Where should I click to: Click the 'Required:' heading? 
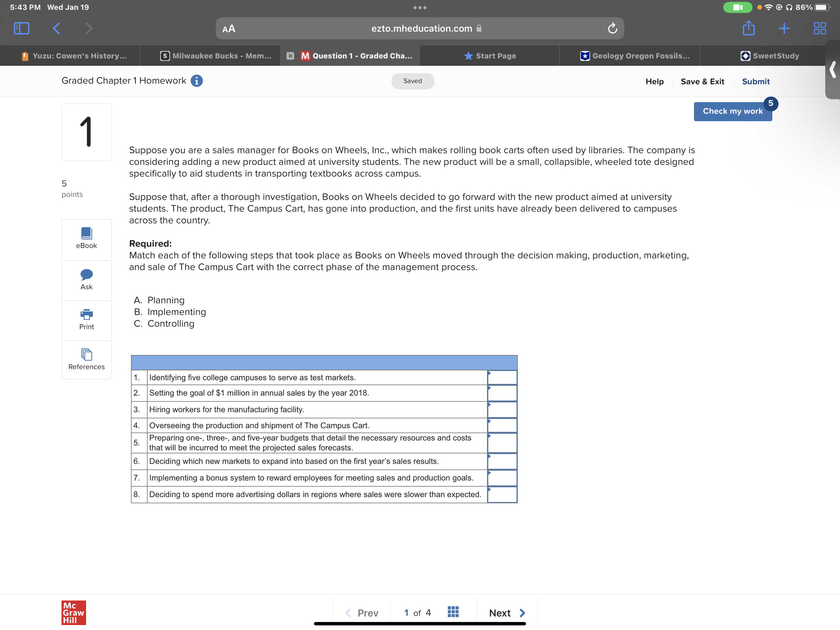(150, 244)
